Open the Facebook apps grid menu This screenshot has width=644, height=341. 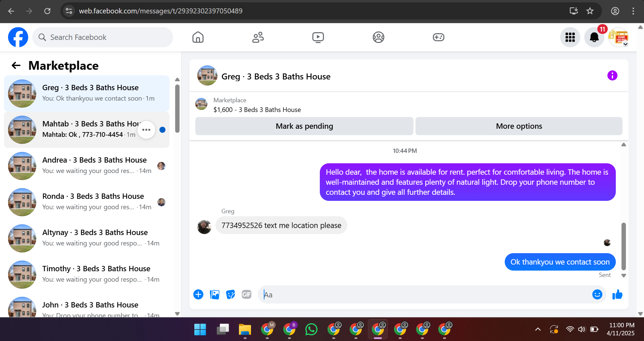point(570,37)
